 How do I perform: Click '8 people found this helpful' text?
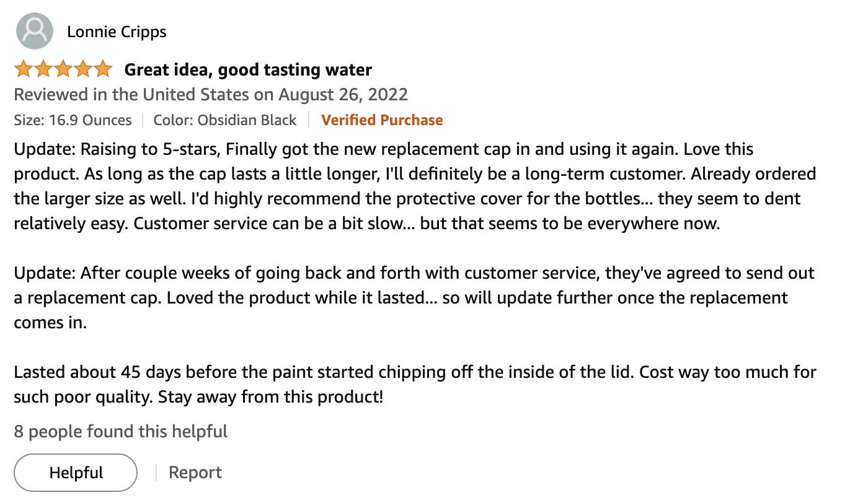coord(121,431)
